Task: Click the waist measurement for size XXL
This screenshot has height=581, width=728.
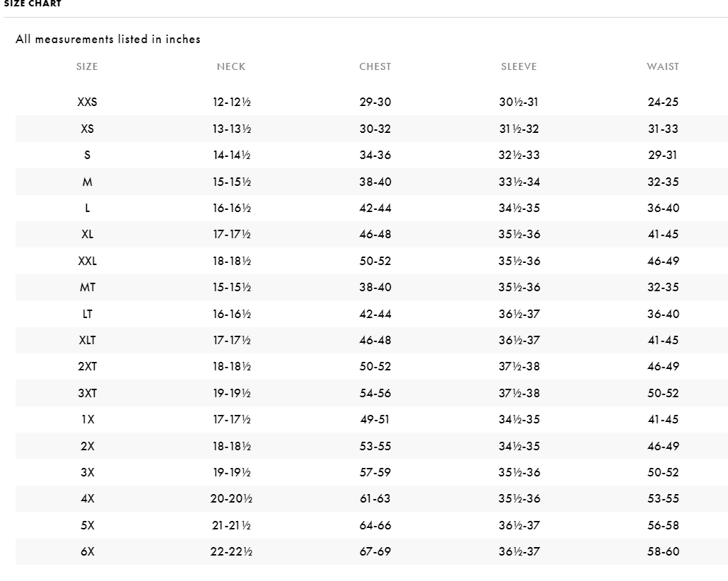Action: (662, 261)
